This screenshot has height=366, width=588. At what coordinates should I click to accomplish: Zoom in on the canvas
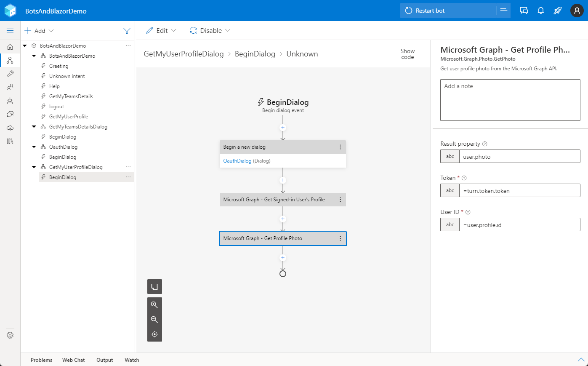tap(154, 305)
